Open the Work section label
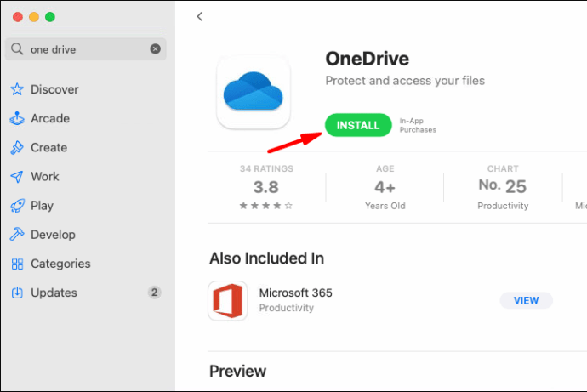587x392 pixels. (x=45, y=177)
